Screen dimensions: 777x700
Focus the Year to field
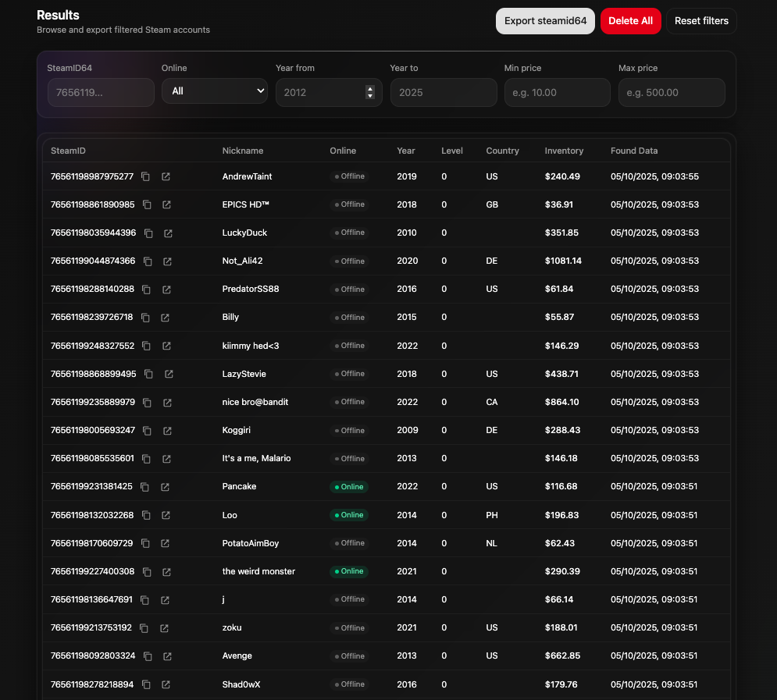pos(444,93)
